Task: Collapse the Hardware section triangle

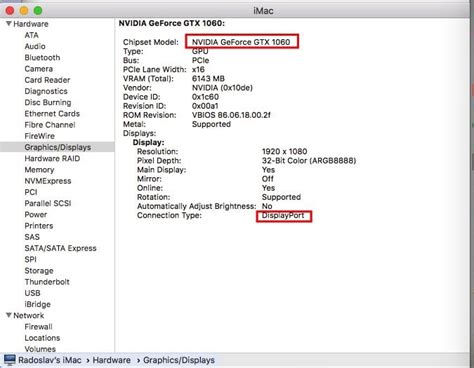Action: 9,24
